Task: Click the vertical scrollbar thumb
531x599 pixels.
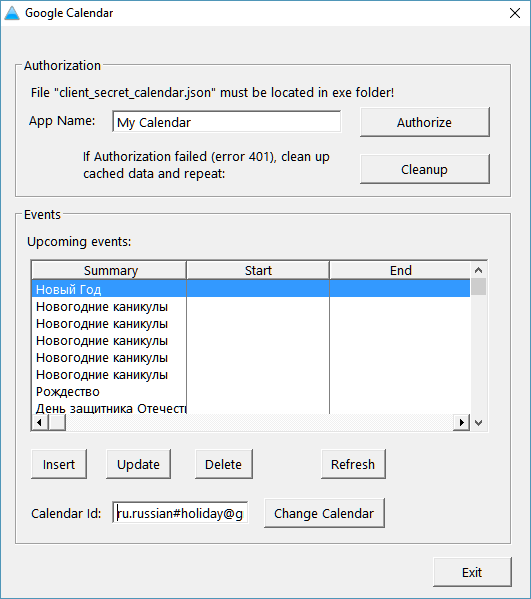Action: click(478, 287)
